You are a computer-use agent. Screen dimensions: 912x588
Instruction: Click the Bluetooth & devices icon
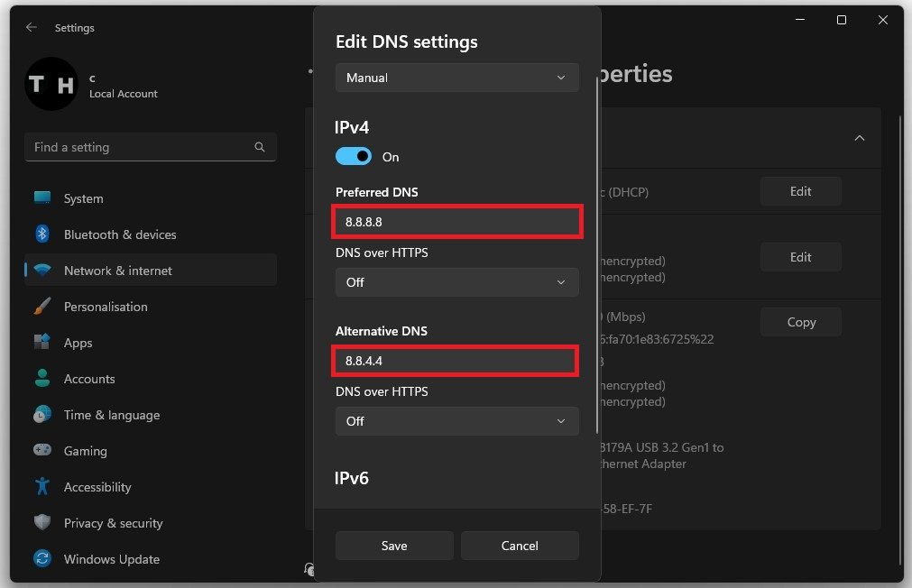41,234
